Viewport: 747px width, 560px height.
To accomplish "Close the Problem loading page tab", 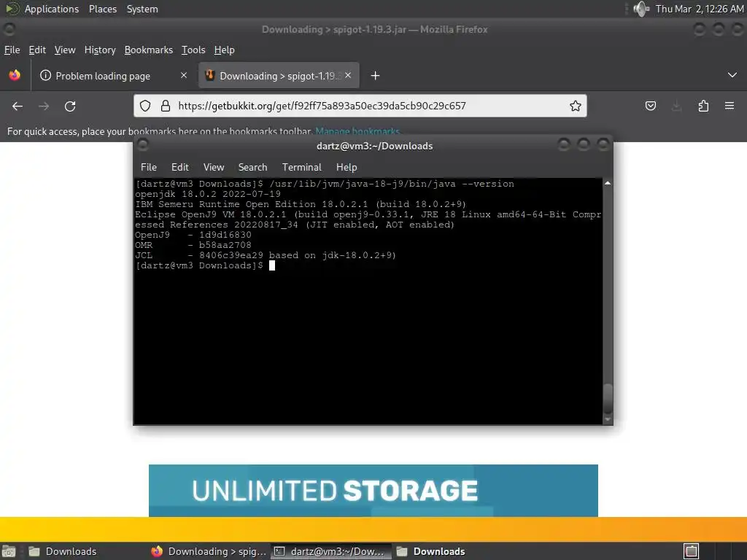I will [x=184, y=75].
